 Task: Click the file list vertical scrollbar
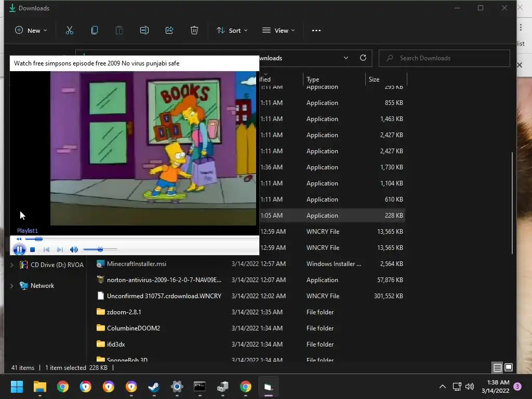[512, 203]
